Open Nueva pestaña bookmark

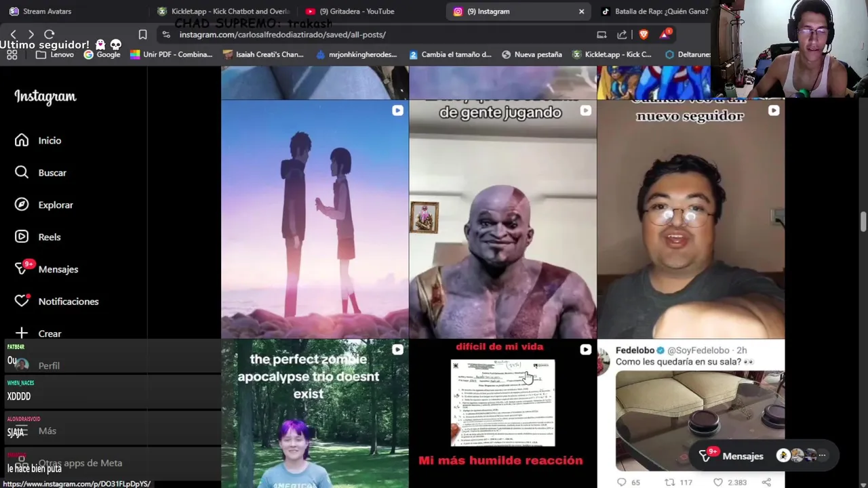pos(532,55)
